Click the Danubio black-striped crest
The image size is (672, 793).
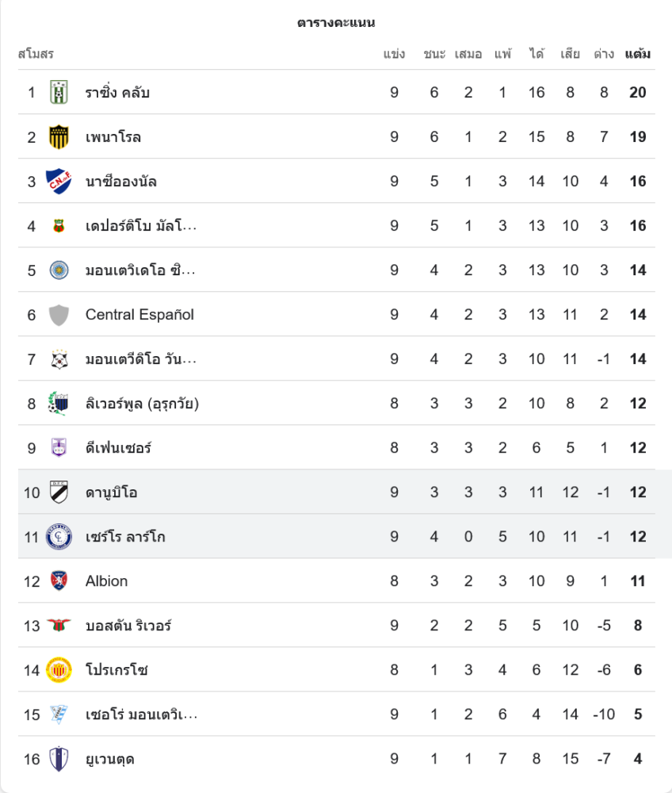click(x=59, y=492)
